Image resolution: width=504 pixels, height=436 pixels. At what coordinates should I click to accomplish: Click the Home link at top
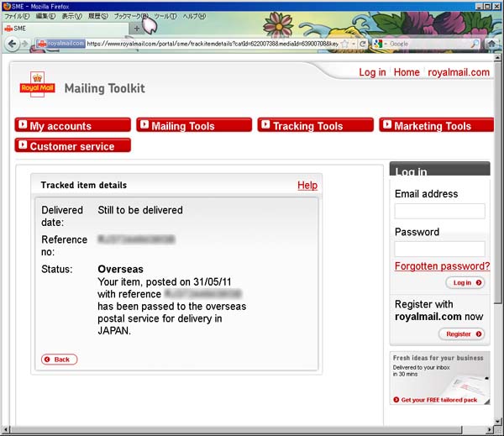pyautogui.click(x=407, y=72)
